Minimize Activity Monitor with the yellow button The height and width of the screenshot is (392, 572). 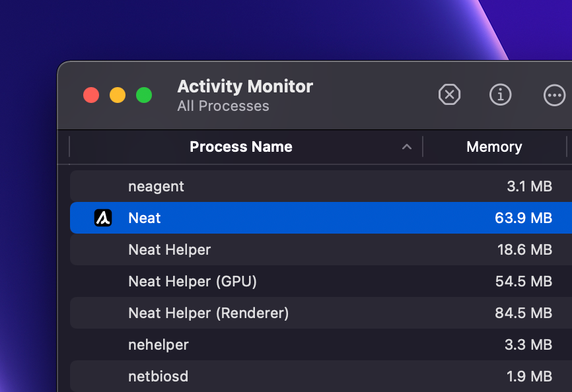tap(118, 95)
